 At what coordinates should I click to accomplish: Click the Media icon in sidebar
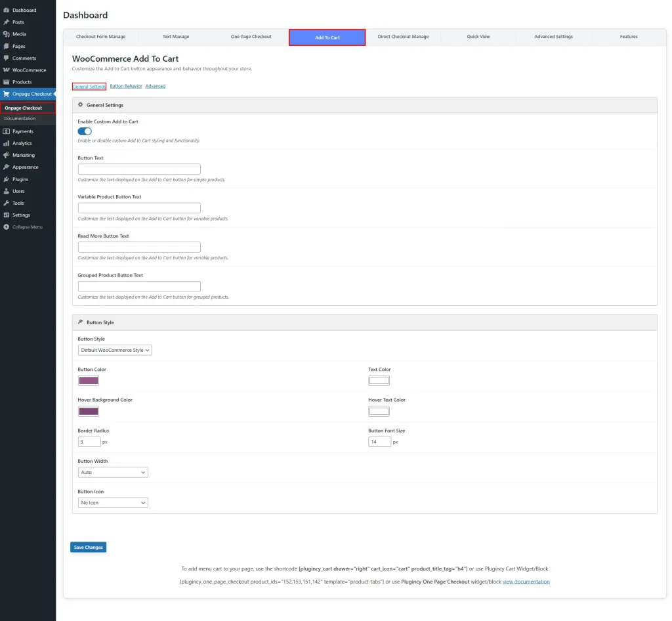[x=7, y=34]
